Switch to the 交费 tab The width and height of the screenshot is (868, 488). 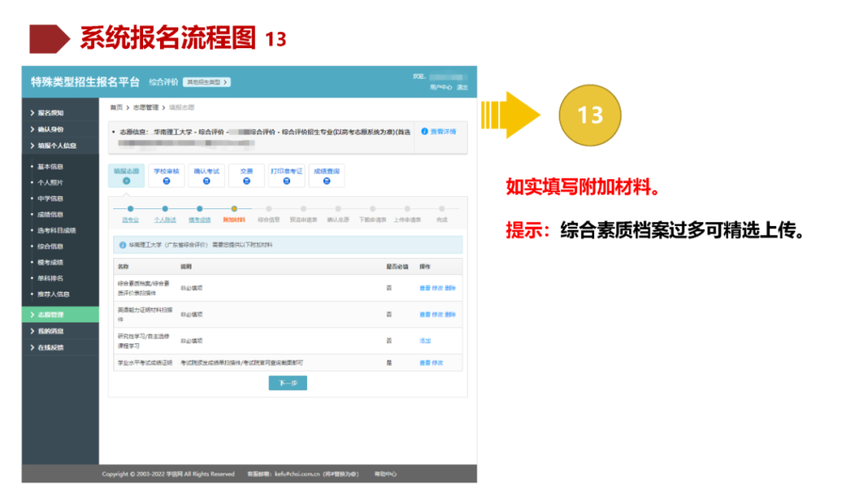244,176
